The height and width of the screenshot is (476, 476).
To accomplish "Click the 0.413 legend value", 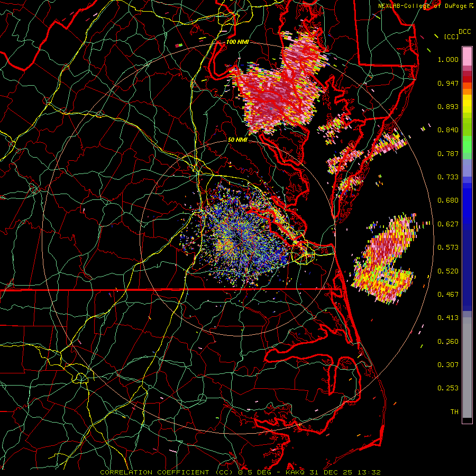I will tap(448, 318).
